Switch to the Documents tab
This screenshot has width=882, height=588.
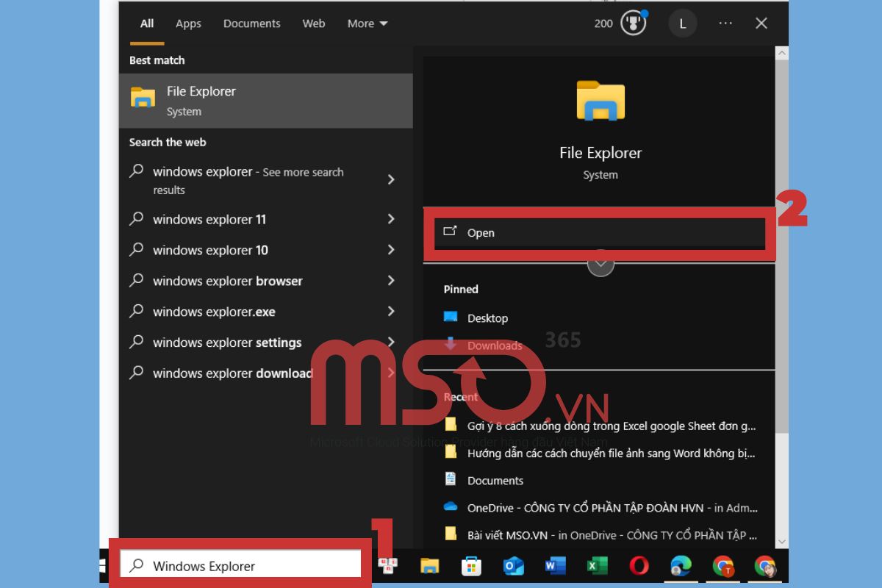click(252, 24)
